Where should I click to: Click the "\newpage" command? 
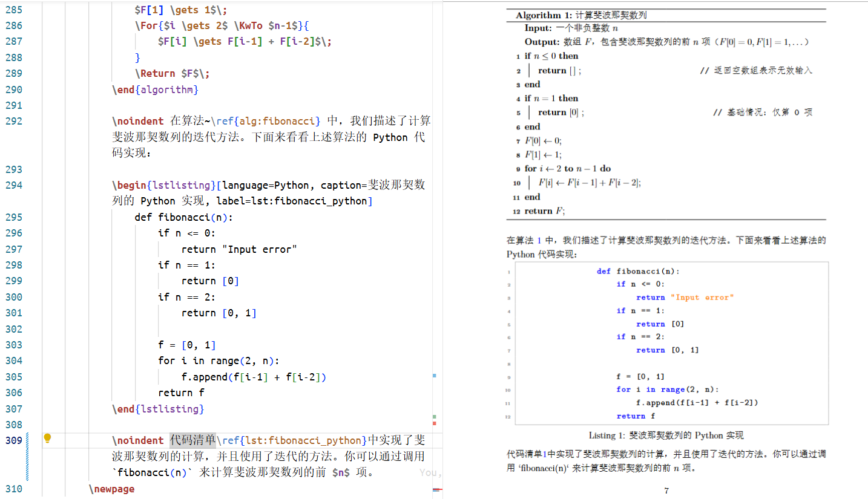pyautogui.click(x=112, y=489)
